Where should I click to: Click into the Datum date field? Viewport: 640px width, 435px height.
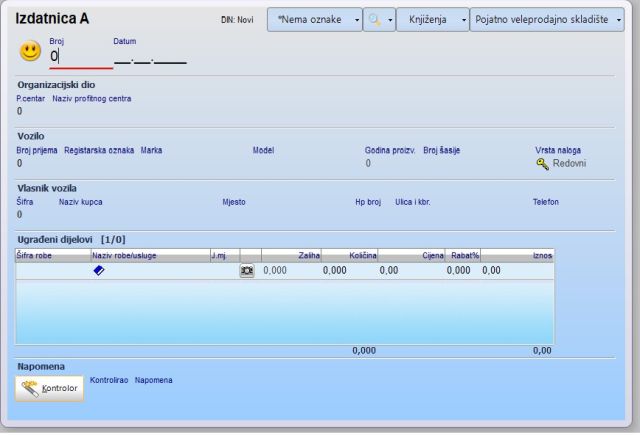(x=150, y=57)
